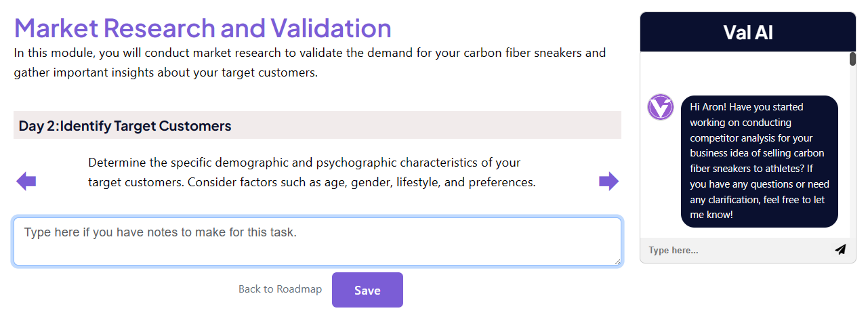Click the chat panel scrollbar thumb
This screenshot has width=868, height=317.
coord(852,59)
